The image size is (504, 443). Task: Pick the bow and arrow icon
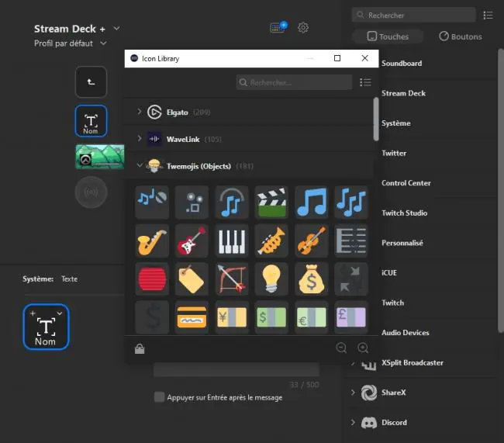(232, 279)
